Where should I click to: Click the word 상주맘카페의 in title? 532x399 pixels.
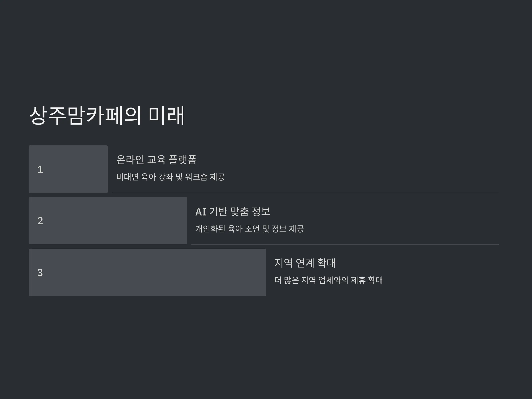pyautogui.click(x=85, y=116)
